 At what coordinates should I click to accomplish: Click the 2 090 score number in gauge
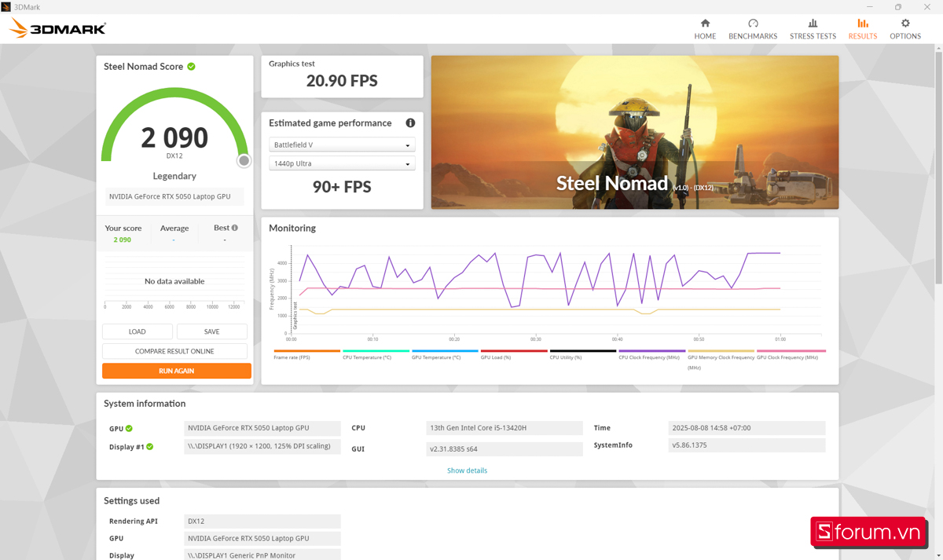click(174, 137)
